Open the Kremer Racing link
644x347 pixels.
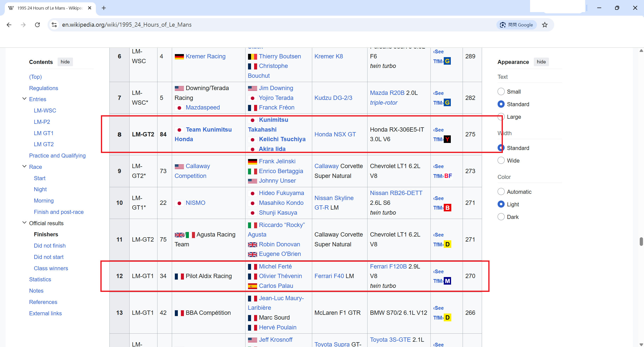[x=206, y=56]
